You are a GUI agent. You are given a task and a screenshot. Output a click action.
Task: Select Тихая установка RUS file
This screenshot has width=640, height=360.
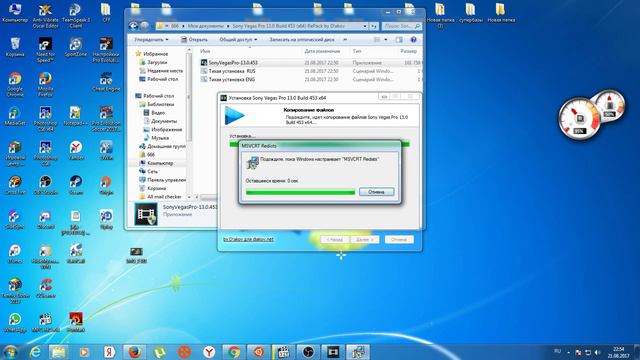coord(232,71)
